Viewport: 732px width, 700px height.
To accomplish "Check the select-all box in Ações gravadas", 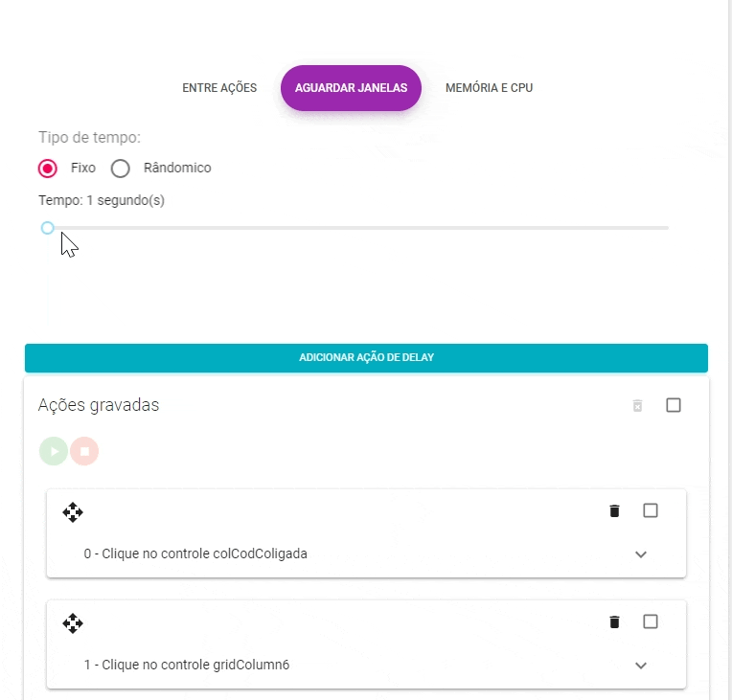I will pyautogui.click(x=674, y=406).
